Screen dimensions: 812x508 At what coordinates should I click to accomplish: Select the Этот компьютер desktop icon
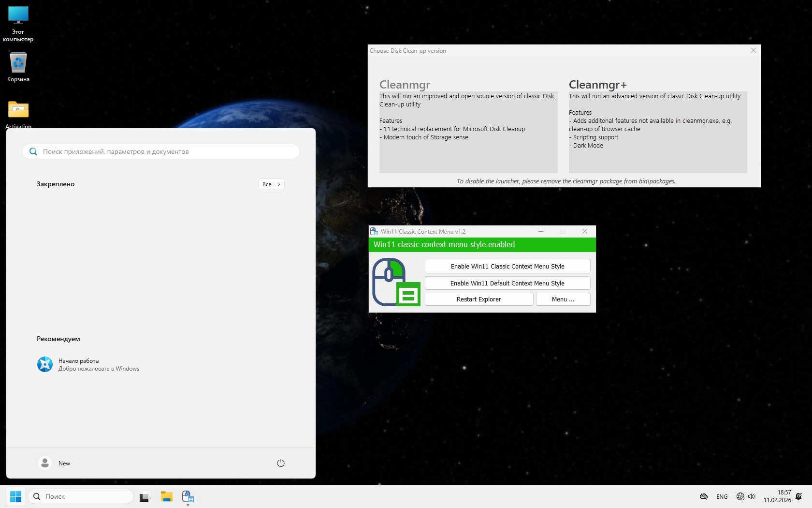tap(18, 24)
